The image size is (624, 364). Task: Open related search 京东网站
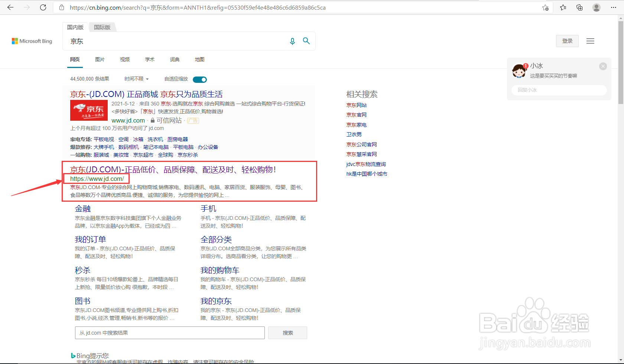coord(357,105)
